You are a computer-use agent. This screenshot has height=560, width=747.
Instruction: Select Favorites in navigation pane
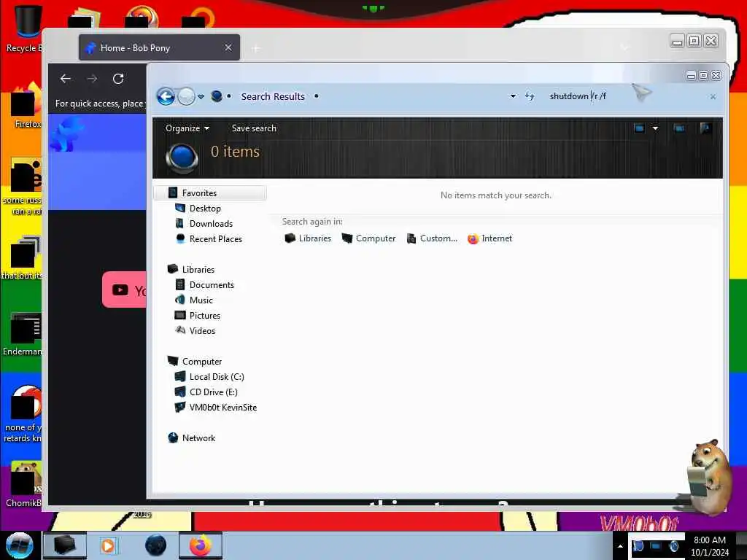pos(211,192)
